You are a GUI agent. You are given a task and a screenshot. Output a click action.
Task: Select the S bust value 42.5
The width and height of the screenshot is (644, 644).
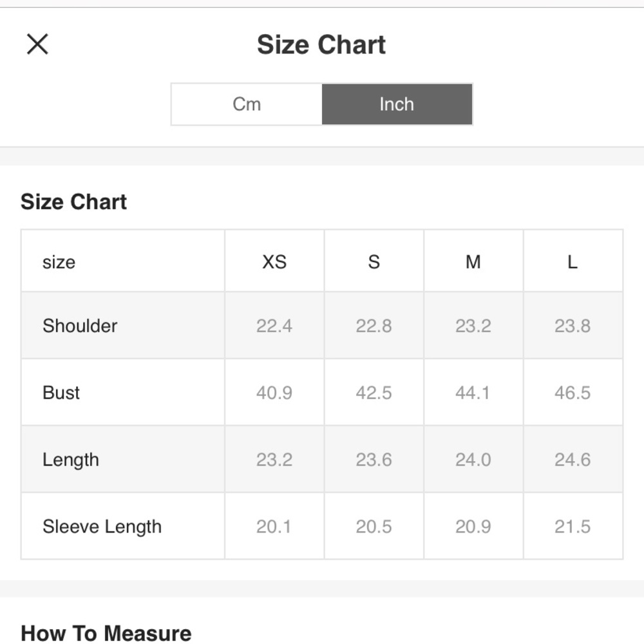click(x=374, y=393)
